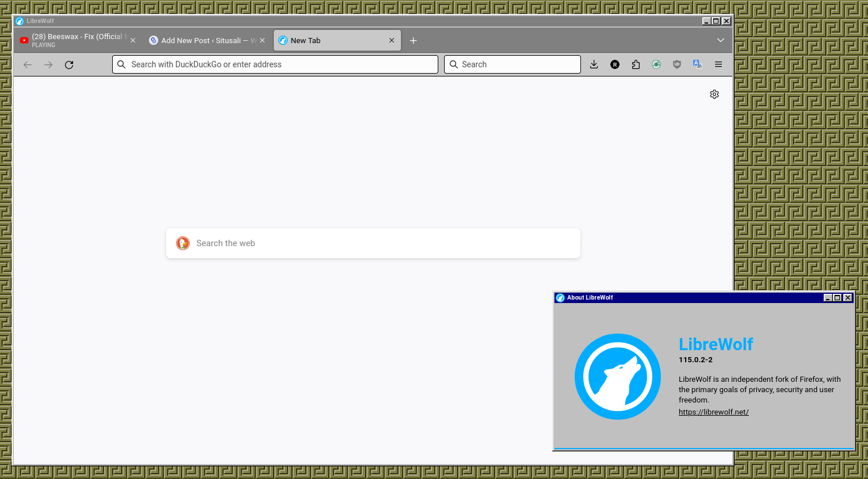Expand the list all tabs chevron
This screenshot has width=868, height=479.
click(x=721, y=40)
